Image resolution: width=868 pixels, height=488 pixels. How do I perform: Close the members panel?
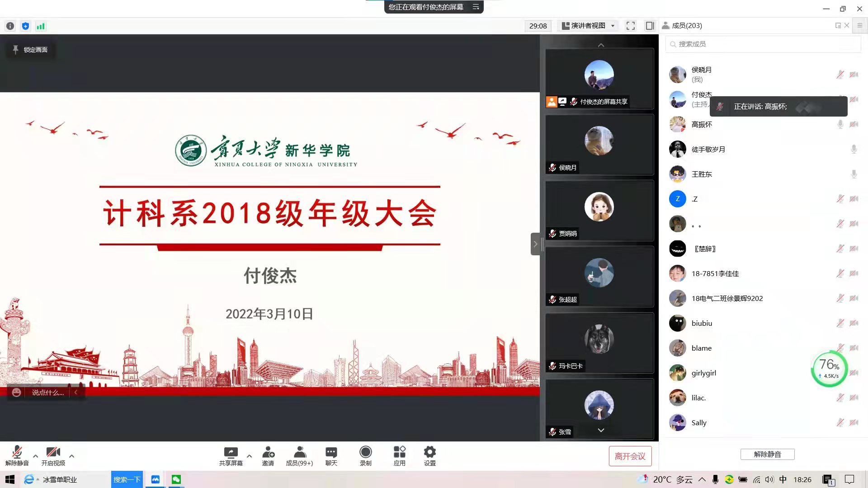pyautogui.click(x=847, y=26)
